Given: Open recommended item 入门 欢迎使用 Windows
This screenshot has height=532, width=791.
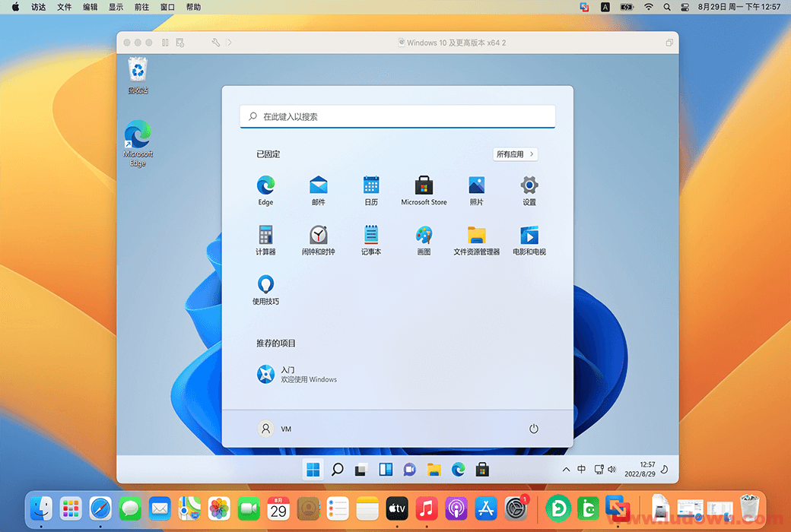Looking at the screenshot, I should (297, 374).
